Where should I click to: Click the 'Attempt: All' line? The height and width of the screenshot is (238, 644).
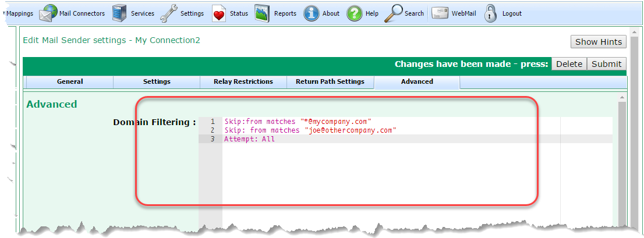(x=249, y=139)
